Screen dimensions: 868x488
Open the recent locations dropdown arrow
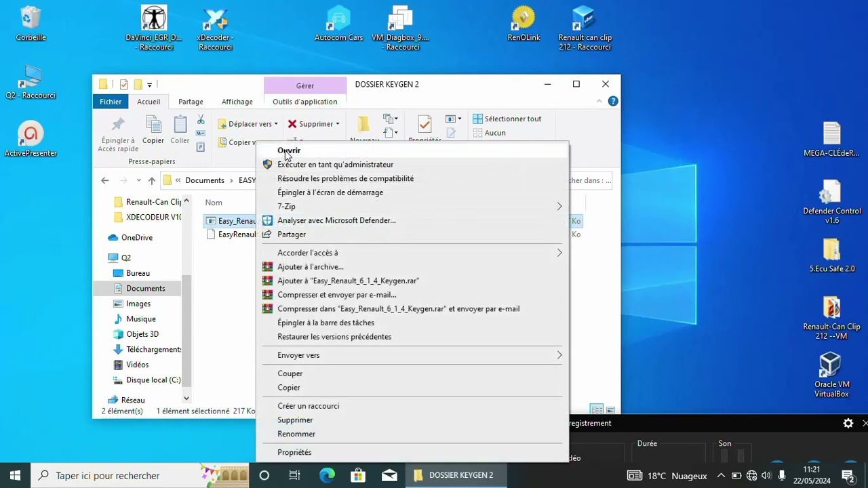pos(139,180)
